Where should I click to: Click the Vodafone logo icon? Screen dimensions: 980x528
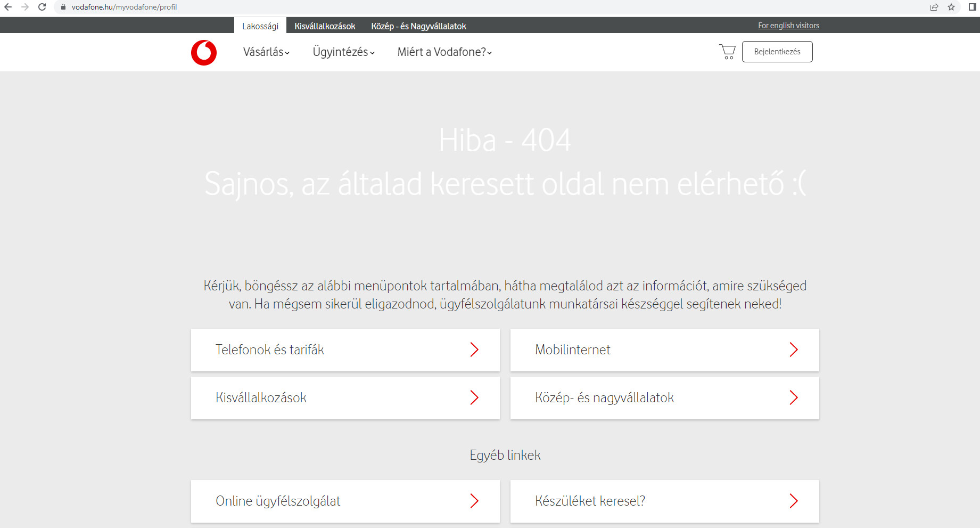click(x=204, y=53)
